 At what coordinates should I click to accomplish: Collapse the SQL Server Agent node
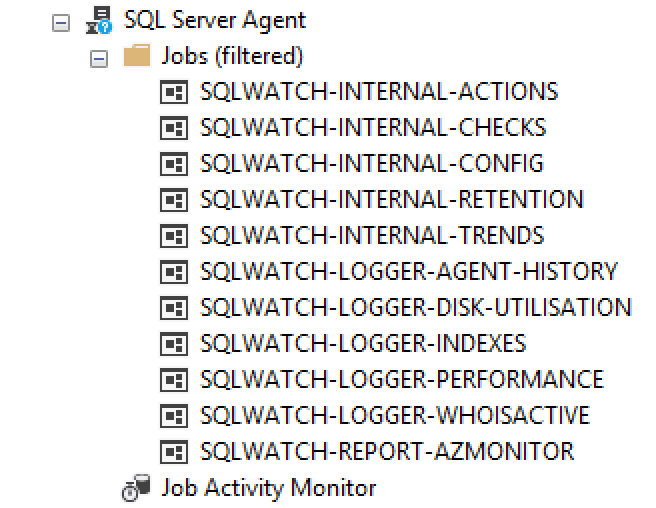(61, 23)
